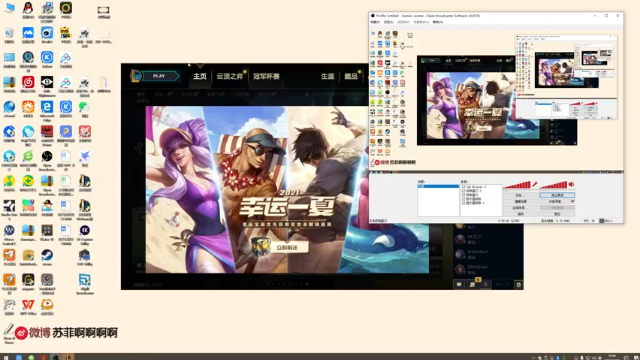Go to the 藏品 tab
This screenshot has width=640, height=360.
pyautogui.click(x=351, y=76)
